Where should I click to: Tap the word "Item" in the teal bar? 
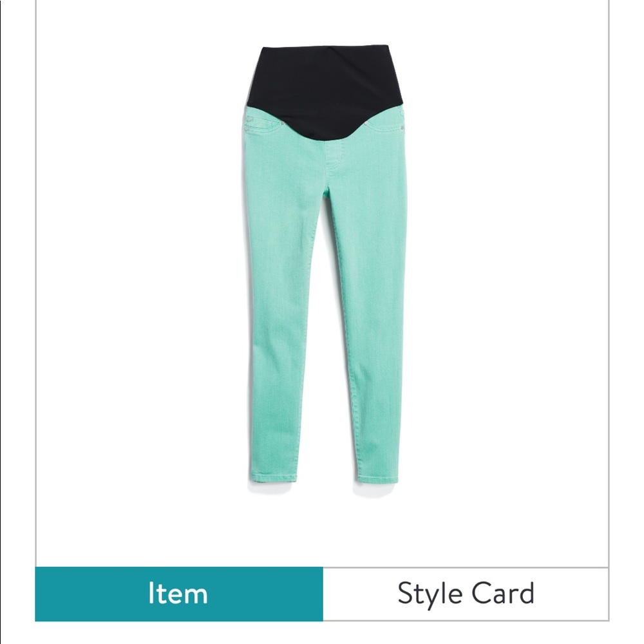178,594
